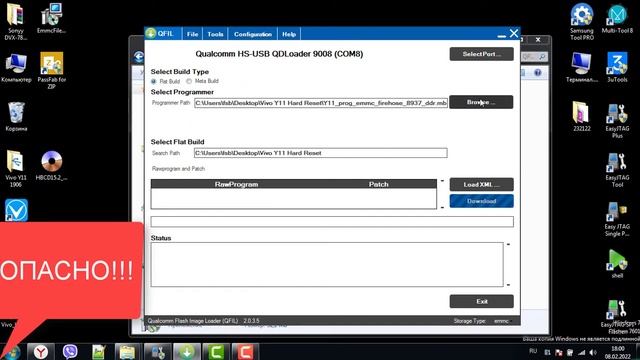
Task: Open red Camtasia recorder taskbar icon
Action: tap(245, 351)
